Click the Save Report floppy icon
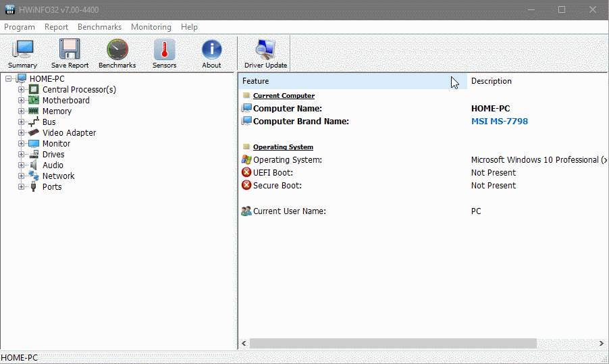 (70, 50)
